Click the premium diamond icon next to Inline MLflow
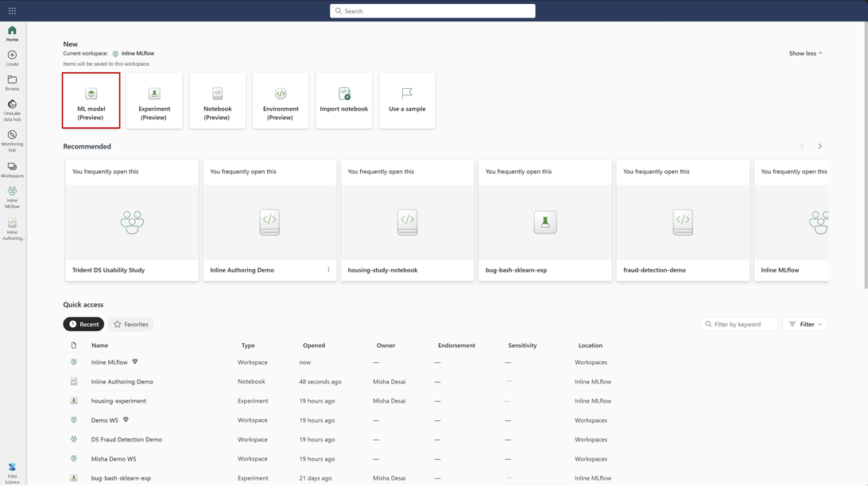The width and height of the screenshot is (868, 486). tap(135, 361)
